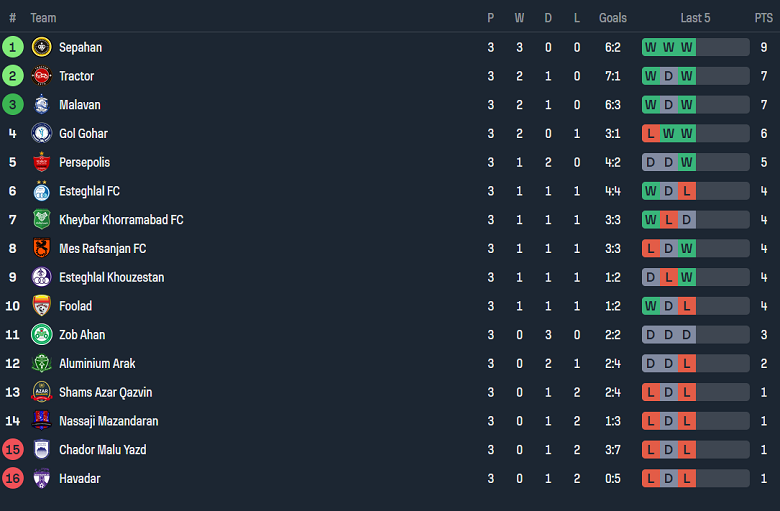Click the Sepahan team crest icon
780x511 pixels.
41,47
